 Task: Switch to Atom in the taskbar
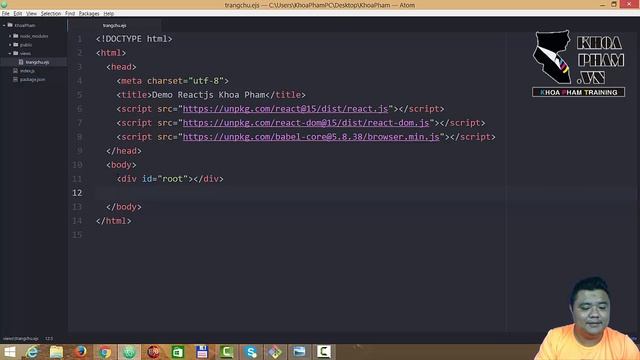tap(129, 352)
